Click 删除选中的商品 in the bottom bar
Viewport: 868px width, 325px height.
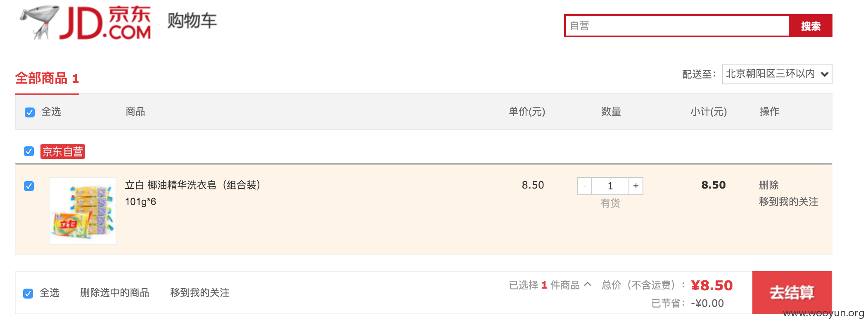(114, 292)
